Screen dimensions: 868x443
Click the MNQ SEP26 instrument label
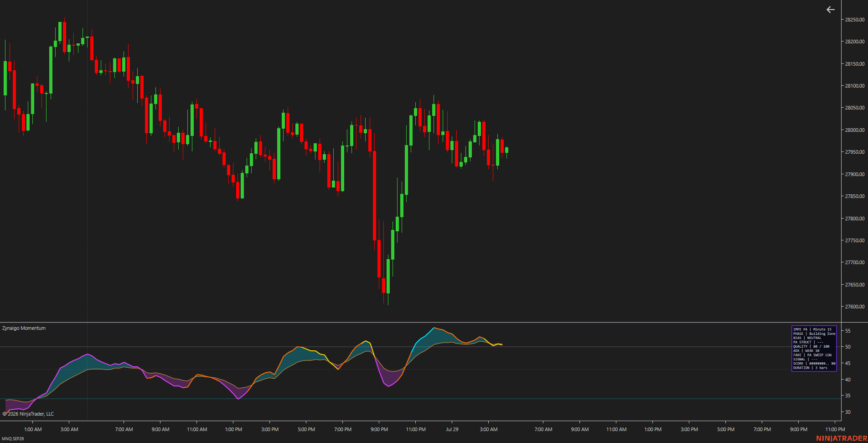coord(13,439)
